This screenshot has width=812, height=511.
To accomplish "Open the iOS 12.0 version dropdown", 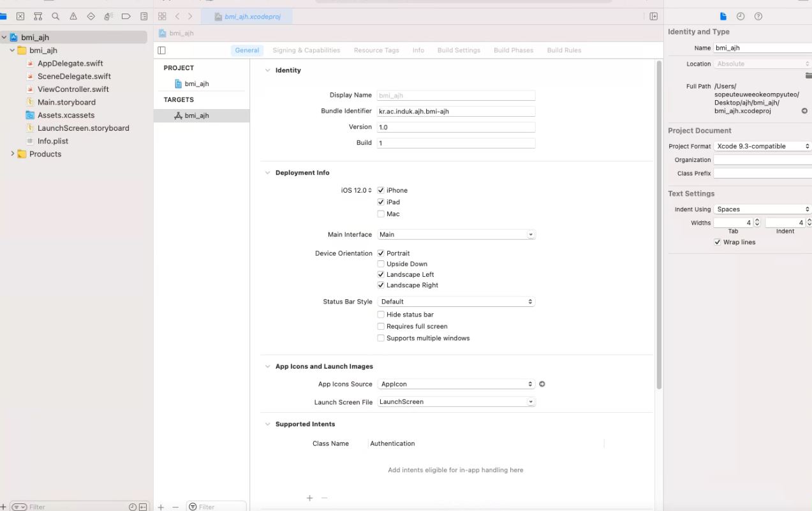I will tap(357, 190).
